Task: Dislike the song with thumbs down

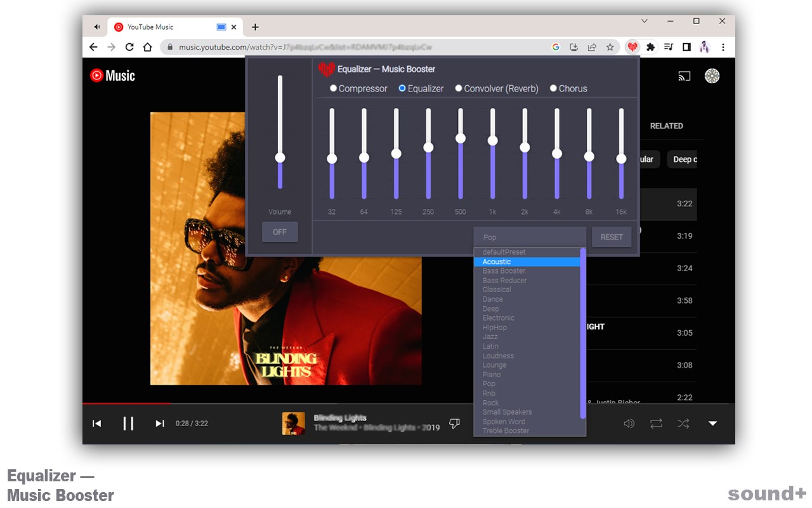Action: (454, 424)
